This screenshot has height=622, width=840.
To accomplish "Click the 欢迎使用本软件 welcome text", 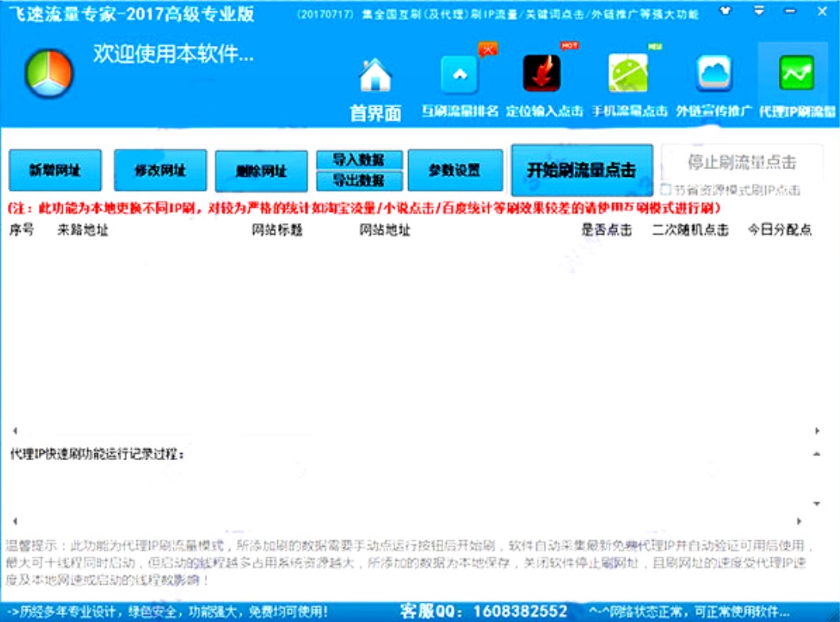I will coord(174,53).
